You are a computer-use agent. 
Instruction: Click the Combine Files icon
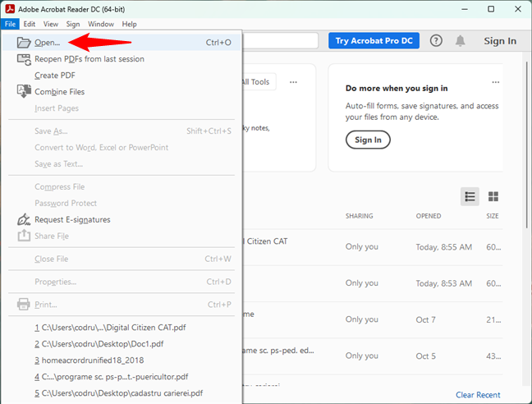[24, 91]
